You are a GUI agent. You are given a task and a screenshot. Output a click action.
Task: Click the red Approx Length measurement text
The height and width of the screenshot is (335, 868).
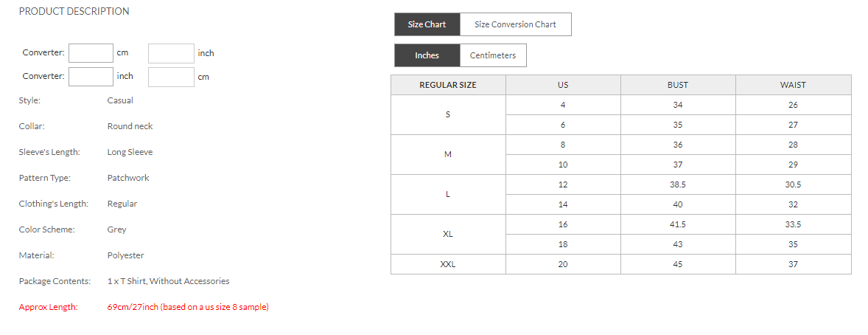tap(187, 307)
